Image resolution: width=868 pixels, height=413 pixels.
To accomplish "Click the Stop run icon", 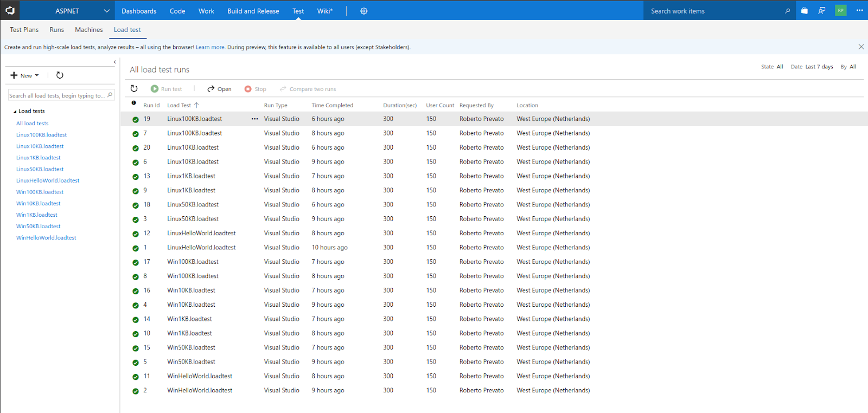I will point(248,89).
